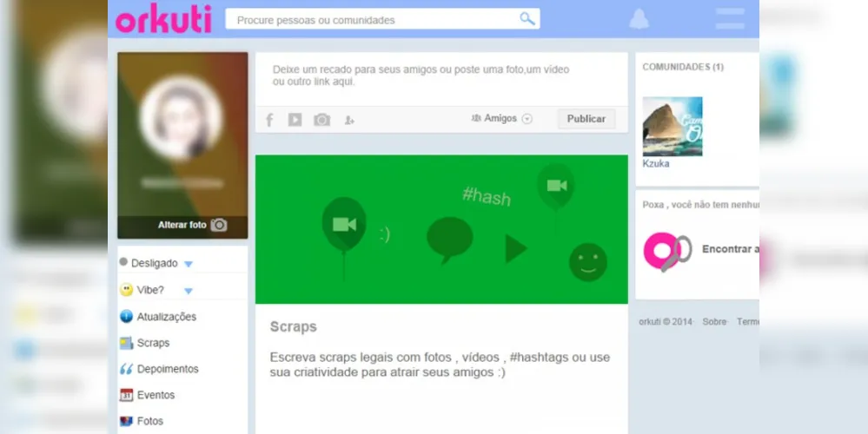Open the Amigos audience dropdown

pyautogui.click(x=501, y=118)
